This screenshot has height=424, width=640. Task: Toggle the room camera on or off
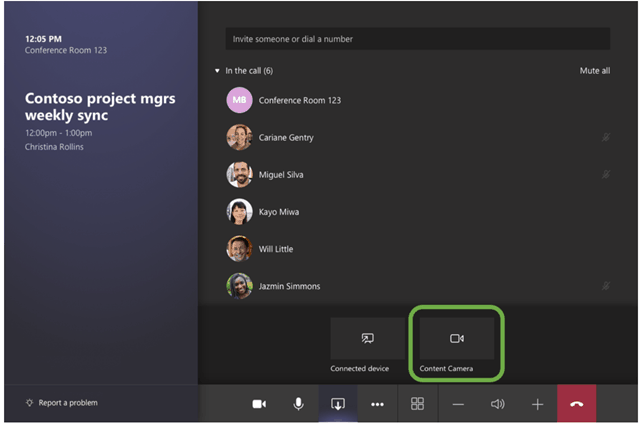pos(259,404)
